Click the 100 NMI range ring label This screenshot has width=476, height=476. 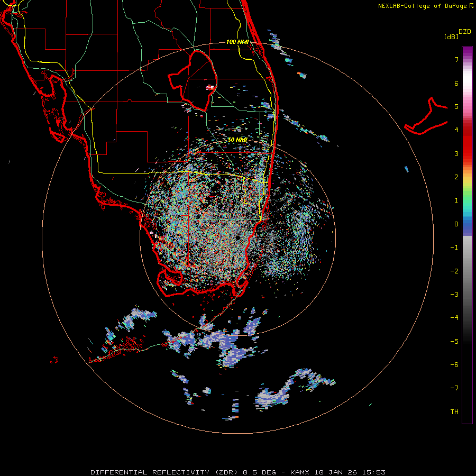(x=237, y=42)
